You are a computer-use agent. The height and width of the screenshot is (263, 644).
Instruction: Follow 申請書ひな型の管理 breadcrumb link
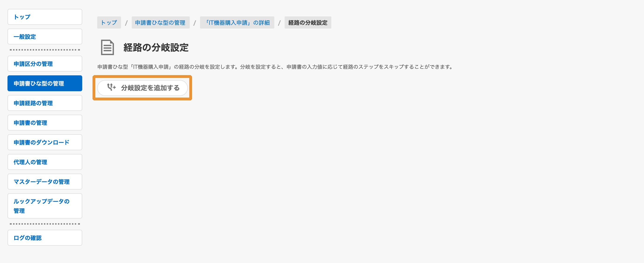coord(161,22)
